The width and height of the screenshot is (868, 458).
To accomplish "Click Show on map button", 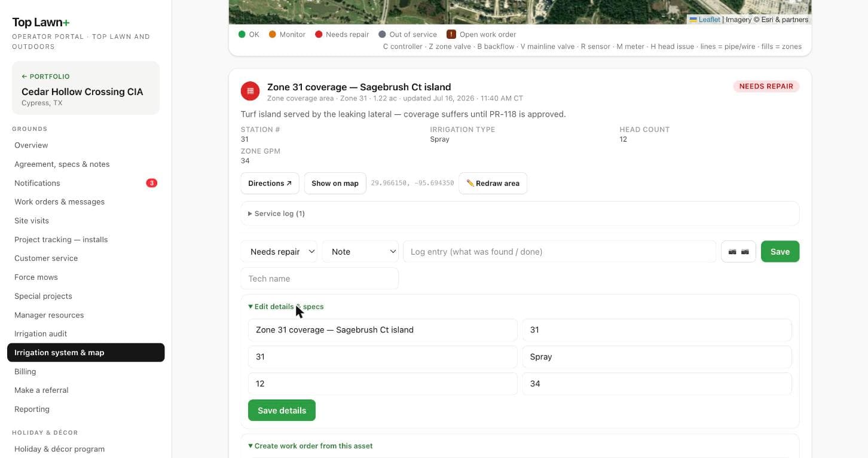I will pyautogui.click(x=335, y=184).
